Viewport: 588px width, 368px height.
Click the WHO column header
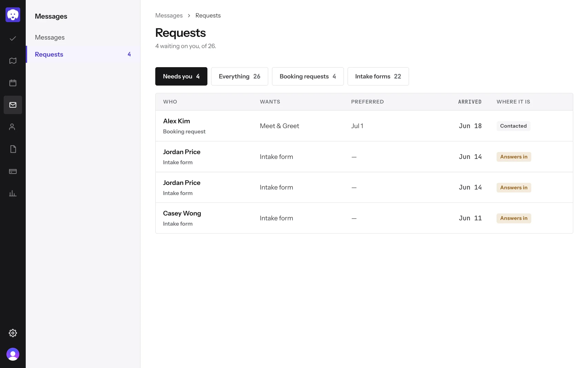coord(170,102)
